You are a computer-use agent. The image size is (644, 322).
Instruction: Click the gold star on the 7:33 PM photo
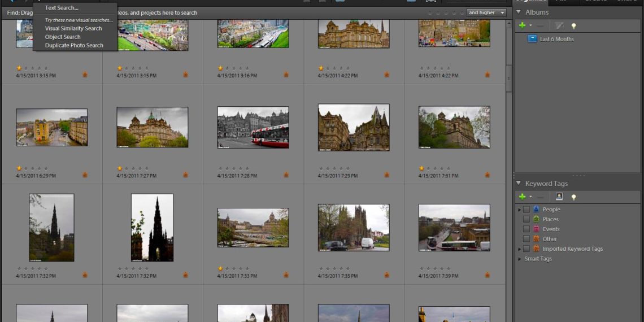click(220, 268)
